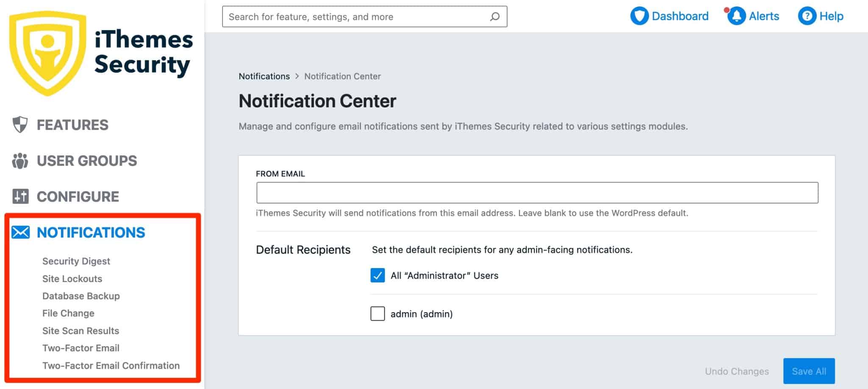This screenshot has height=389, width=868.
Task: Click the Notification Center page heading
Action: tap(317, 101)
